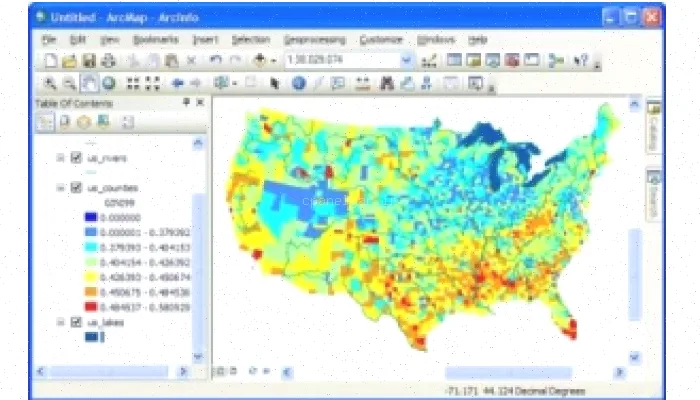700x400 pixels.
Task: Open the Catalog side tab
Action: click(x=654, y=126)
